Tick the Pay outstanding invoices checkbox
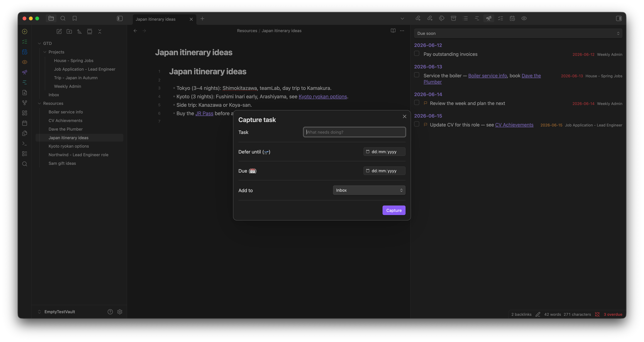 (417, 53)
